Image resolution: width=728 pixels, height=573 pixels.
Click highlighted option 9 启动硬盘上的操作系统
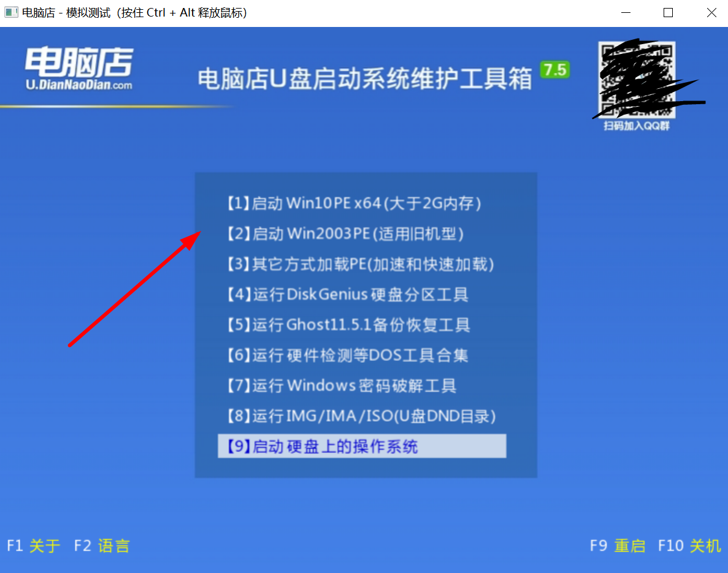(362, 446)
